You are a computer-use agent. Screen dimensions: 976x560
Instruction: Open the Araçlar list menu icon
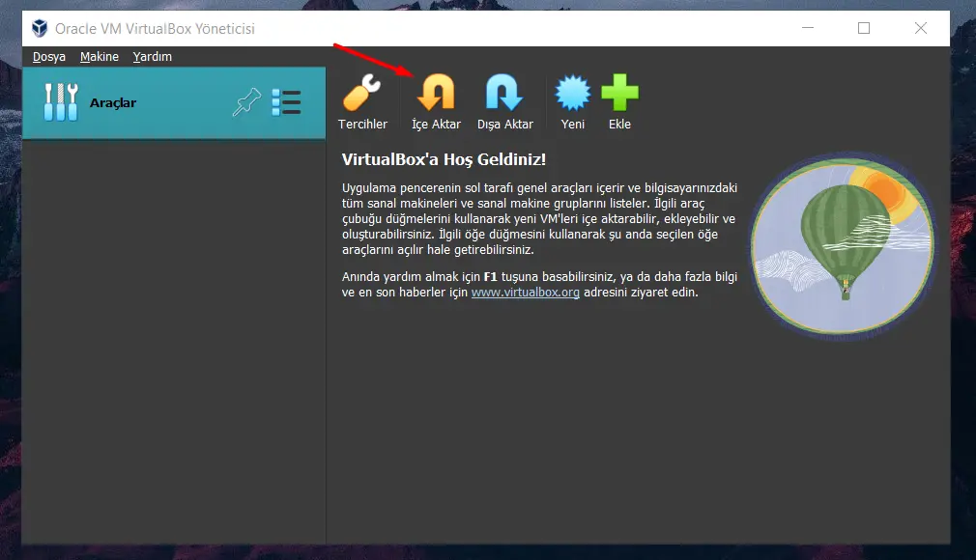(286, 102)
